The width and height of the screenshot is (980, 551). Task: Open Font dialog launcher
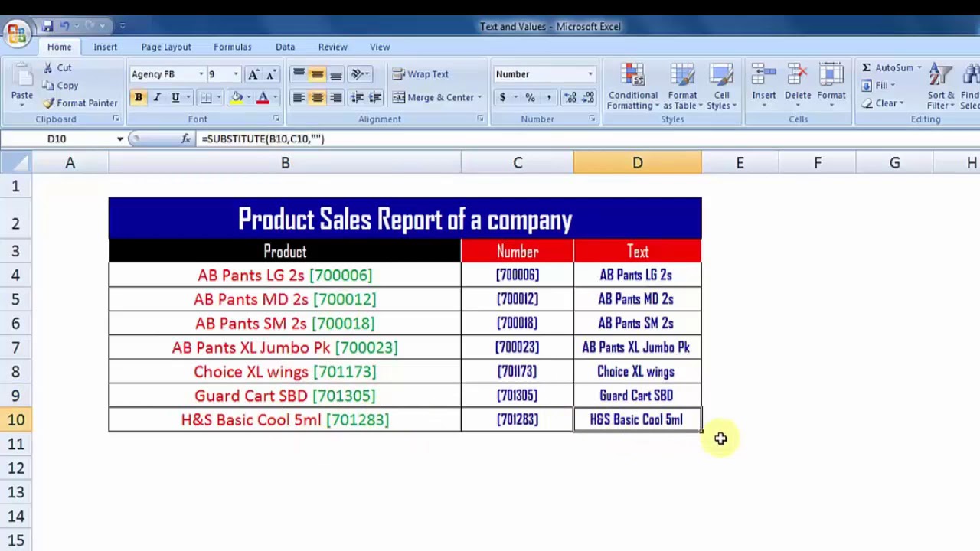pos(276,119)
